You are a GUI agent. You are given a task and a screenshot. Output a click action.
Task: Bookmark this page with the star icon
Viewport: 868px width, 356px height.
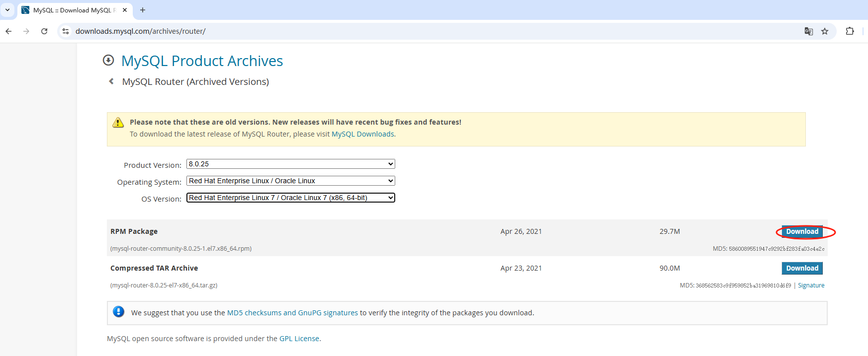click(x=825, y=31)
